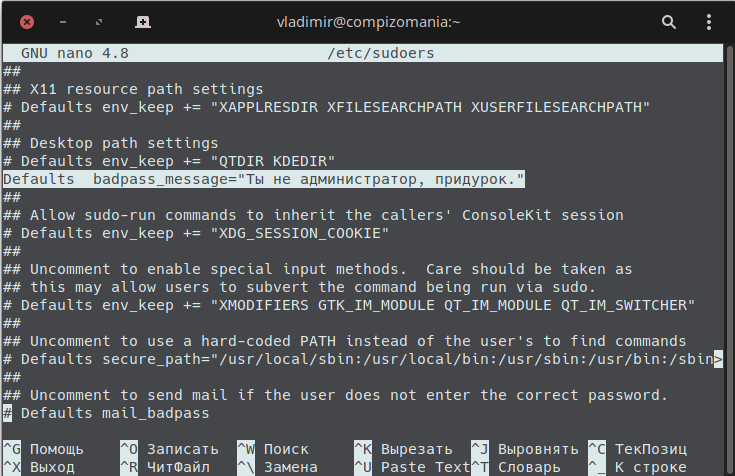Viewport: 735px width, 476px height.
Task: Click the ^G Помощь shortcut
Action: coord(44,449)
